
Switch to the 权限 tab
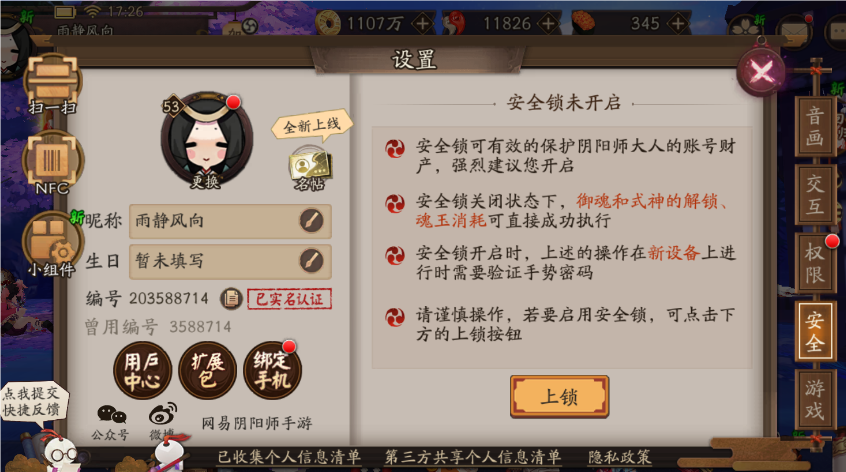[814, 263]
